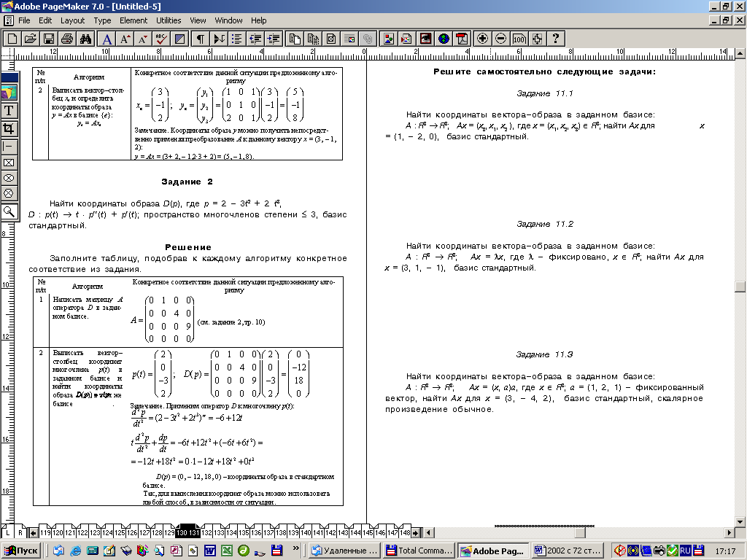Click the globe HTML Export icon

click(444, 39)
